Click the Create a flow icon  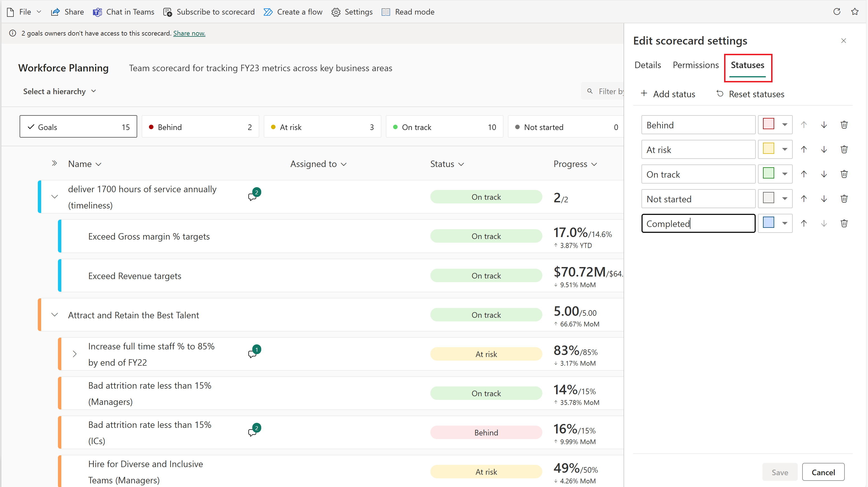pos(269,11)
